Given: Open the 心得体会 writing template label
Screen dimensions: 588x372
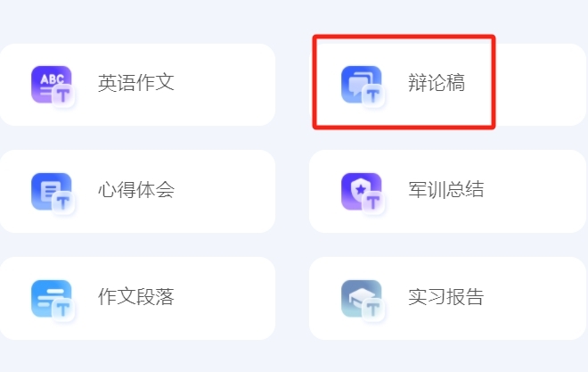Looking at the screenshot, I should point(136,189).
